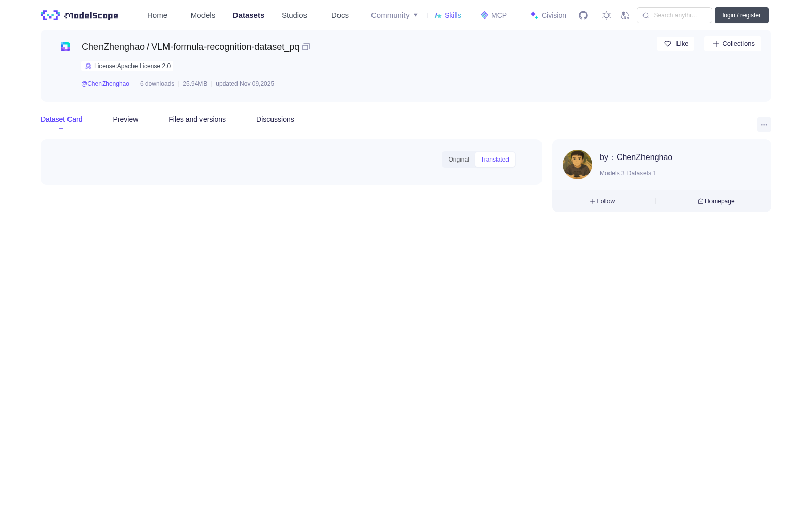Click the MCP diamond icon

484,15
